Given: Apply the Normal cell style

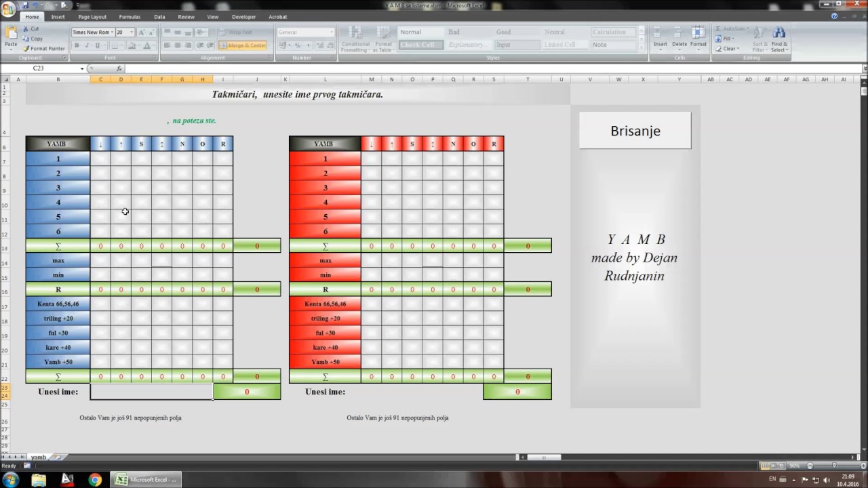Looking at the screenshot, I should pos(420,32).
